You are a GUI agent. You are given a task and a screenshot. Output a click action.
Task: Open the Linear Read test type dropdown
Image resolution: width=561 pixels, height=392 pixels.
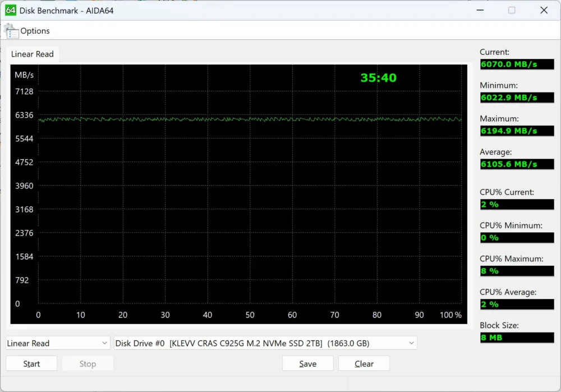tap(58, 343)
